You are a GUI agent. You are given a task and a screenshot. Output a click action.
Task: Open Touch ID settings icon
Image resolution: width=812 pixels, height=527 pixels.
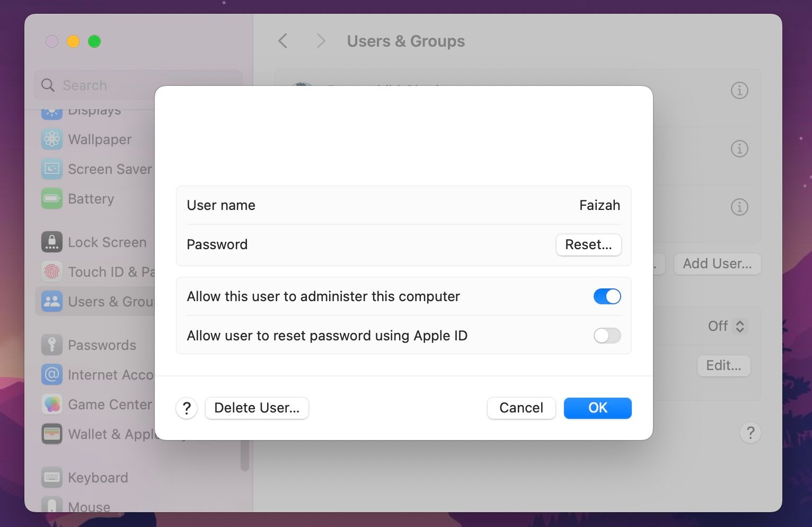click(51, 271)
